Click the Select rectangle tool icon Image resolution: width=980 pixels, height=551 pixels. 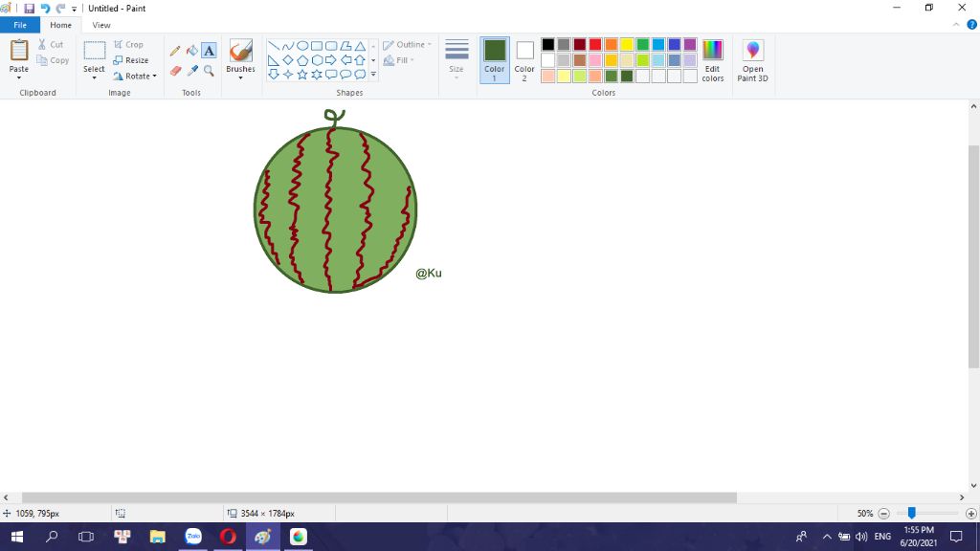(x=95, y=51)
